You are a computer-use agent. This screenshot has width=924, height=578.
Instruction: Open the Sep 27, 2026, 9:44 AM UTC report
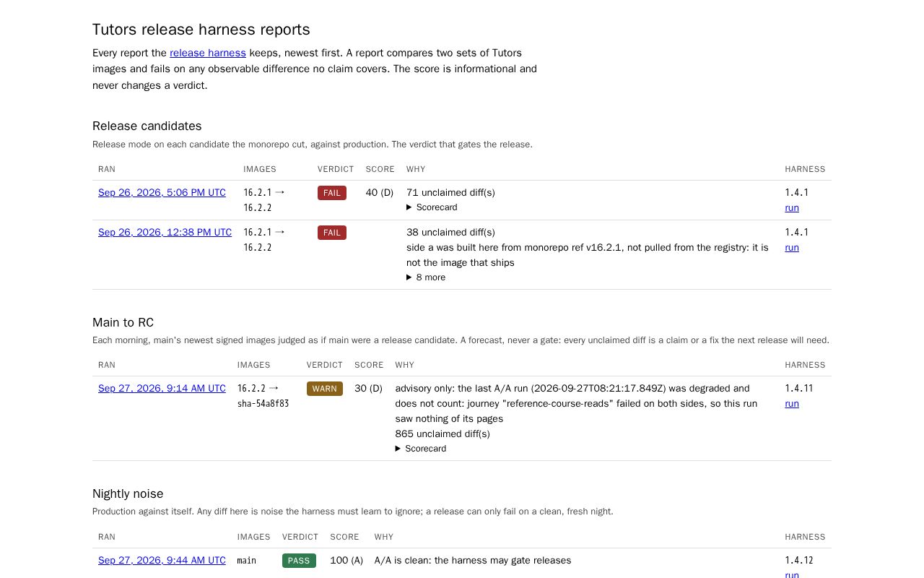coord(162,560)
